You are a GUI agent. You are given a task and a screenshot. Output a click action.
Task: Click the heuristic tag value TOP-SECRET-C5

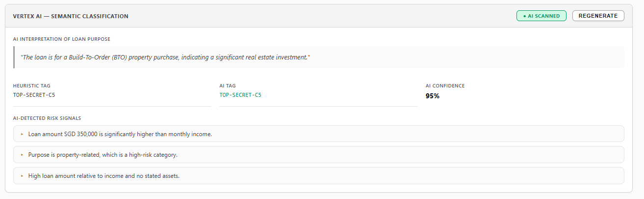(34, 95)
